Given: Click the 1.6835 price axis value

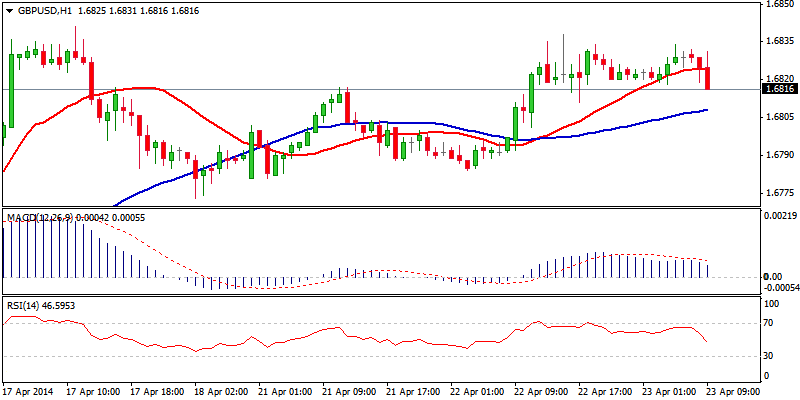Looking at the screenshot, I should pyautogui.click(x=781, y=41).
